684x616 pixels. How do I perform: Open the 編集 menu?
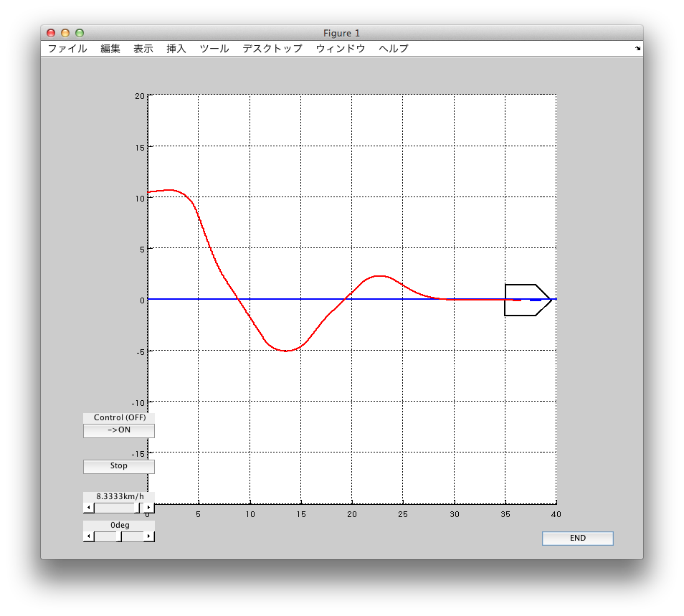pyautogui.click(x=110, y=49)
